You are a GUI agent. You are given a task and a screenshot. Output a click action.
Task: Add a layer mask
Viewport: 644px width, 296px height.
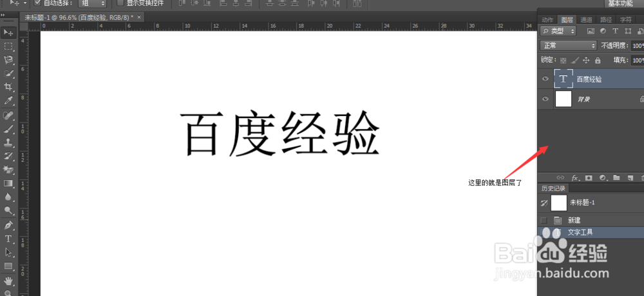click(x=589, y=178)
